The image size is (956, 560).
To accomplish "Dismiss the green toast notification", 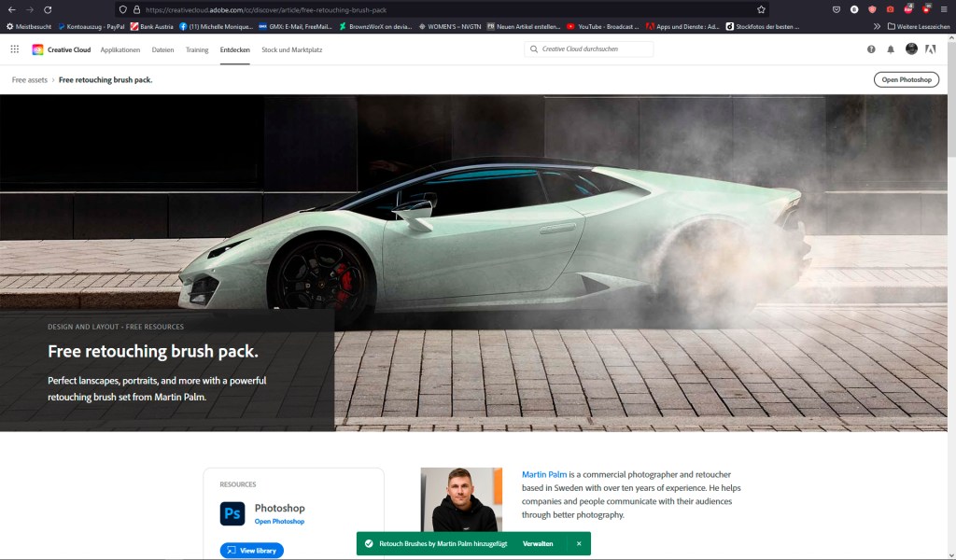I will [579, 543].
